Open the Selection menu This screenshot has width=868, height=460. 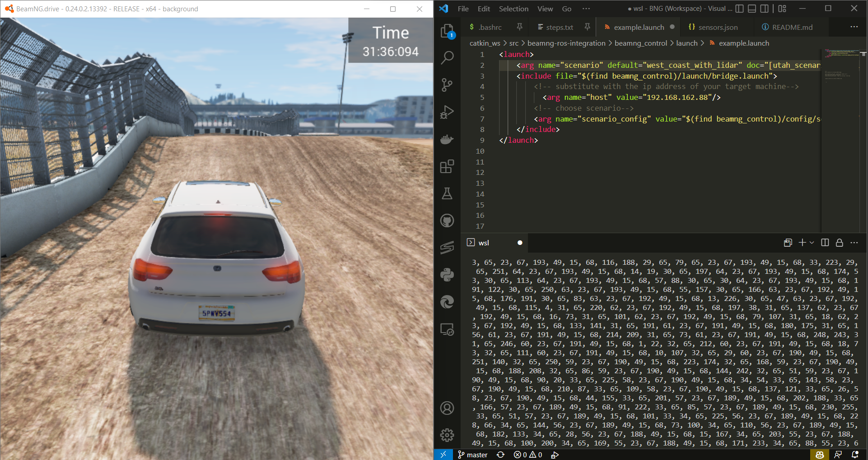pos(513,9)
